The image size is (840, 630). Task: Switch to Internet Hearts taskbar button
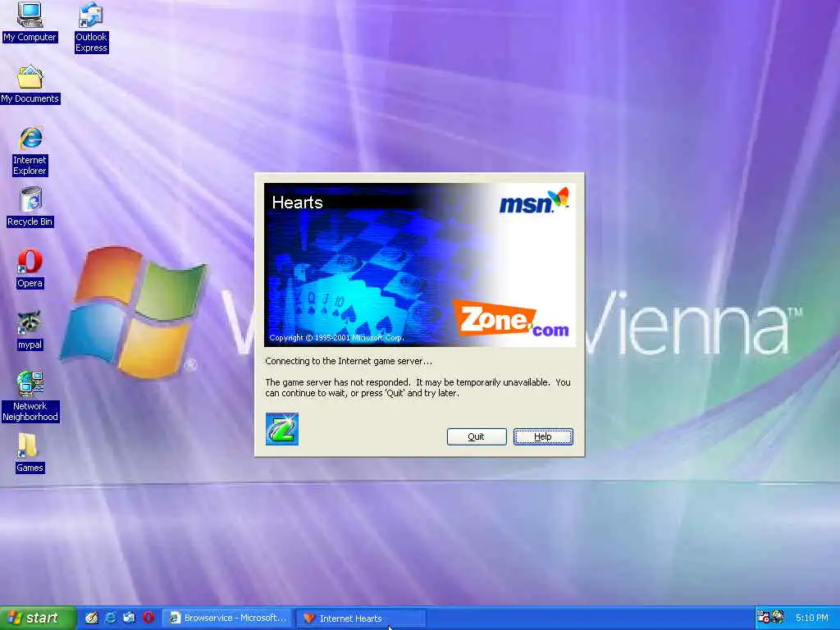tap(361, 619)
